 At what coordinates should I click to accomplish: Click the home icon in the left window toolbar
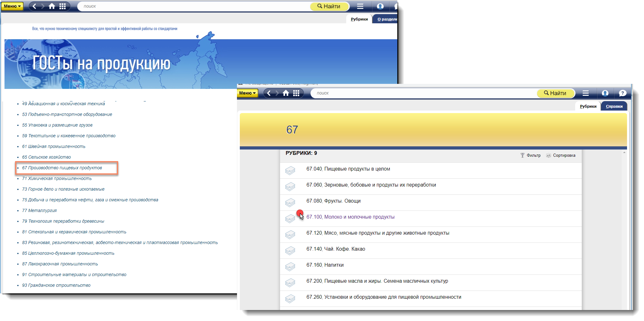(x=52, y=6)
